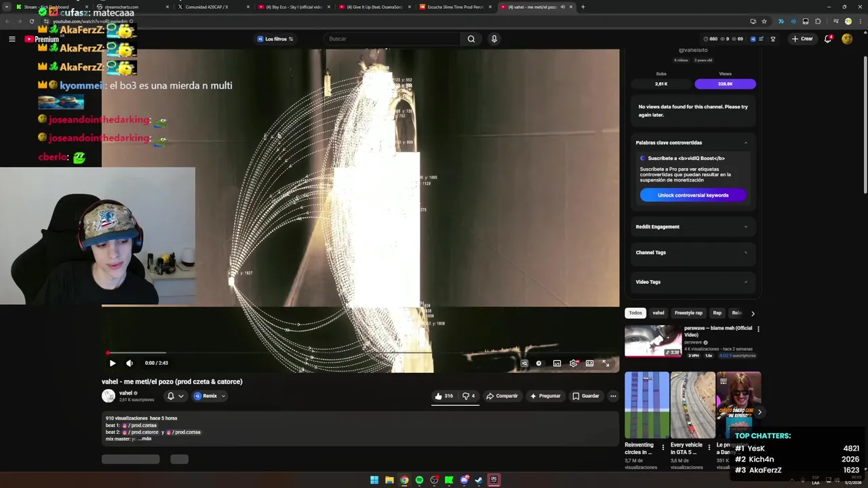
Task: Open Every vehicle in GTA 5 short
Action: (692, 405)
